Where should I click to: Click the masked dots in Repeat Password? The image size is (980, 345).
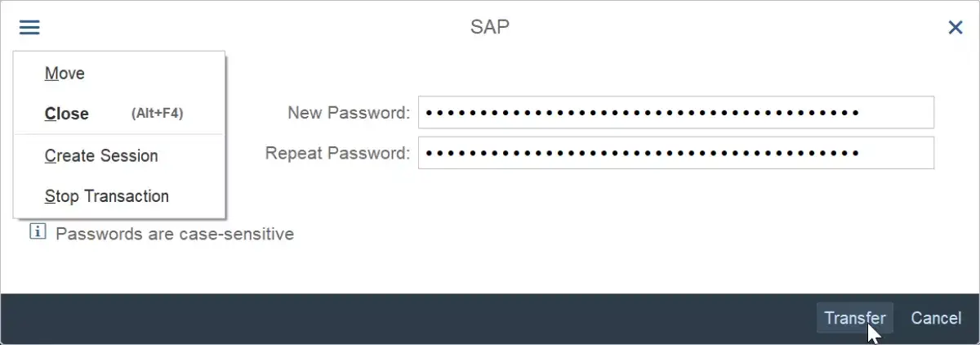point(642,153)
